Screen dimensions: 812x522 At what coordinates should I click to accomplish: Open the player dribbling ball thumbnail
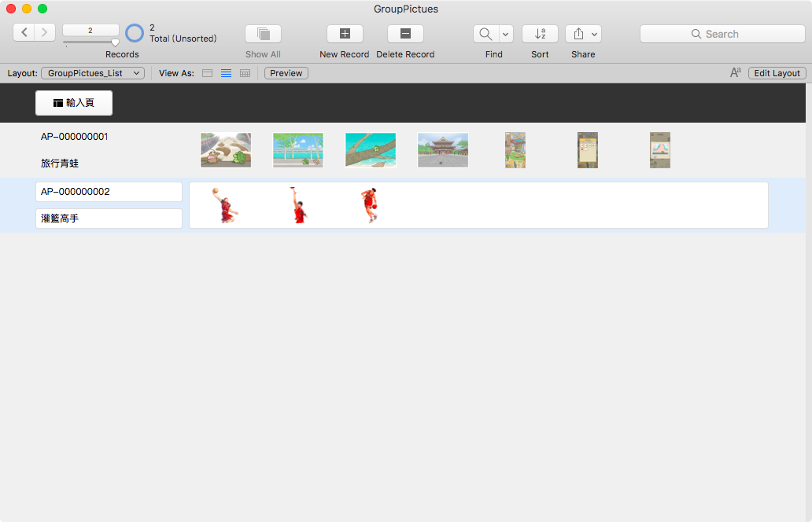[370, 205]
